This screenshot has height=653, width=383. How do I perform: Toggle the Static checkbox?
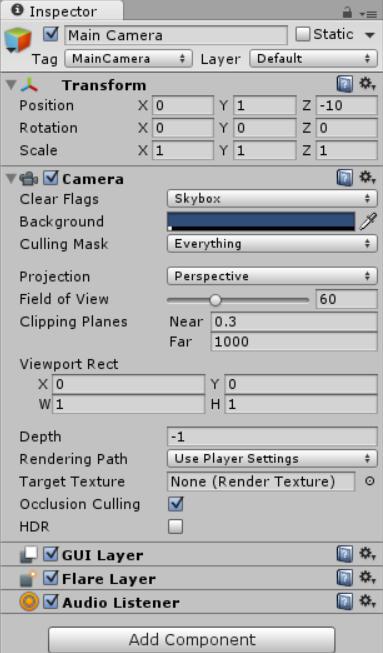pos(303,34)
